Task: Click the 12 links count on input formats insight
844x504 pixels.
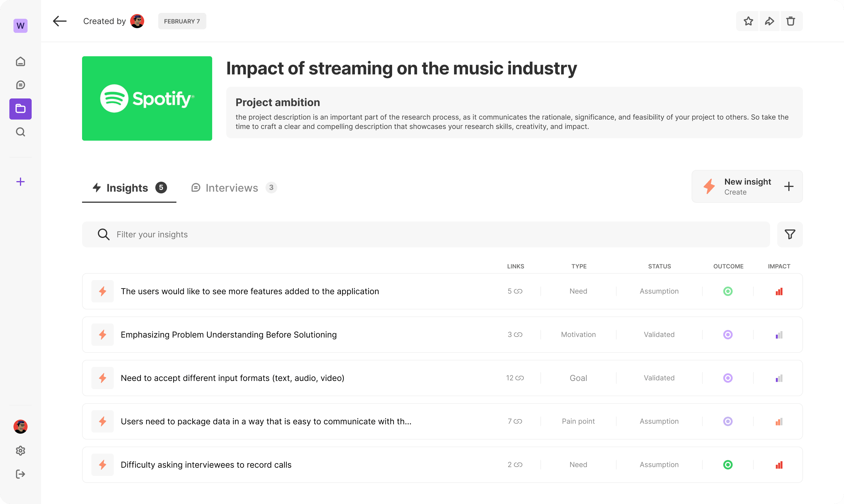Action: pos(515,378)
